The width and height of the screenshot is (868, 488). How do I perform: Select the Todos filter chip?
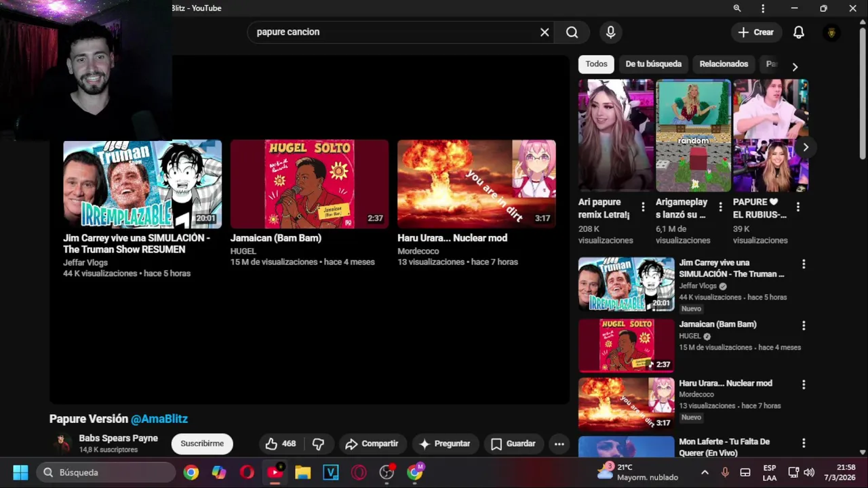pyautogui.click(x=596, y=64)
